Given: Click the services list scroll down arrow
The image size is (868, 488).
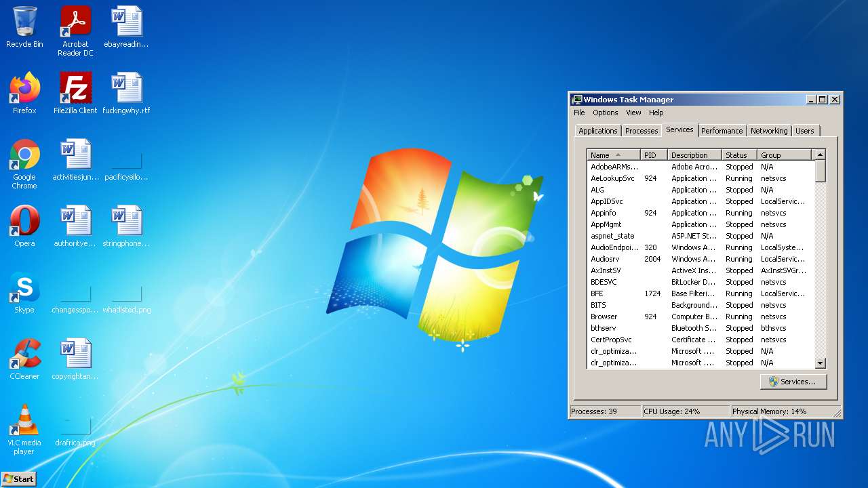Looking at the screenshot, I should 820,363.
